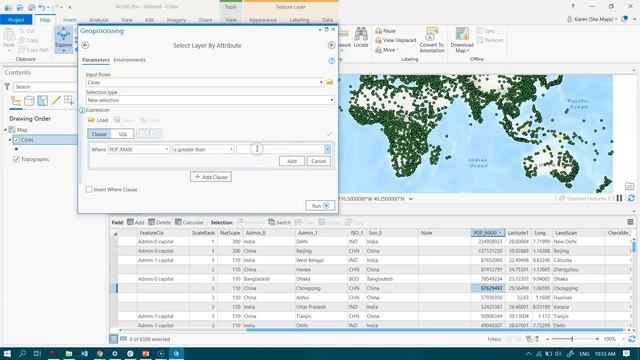Select List By Drawing Order icon
The width and height of the screenshot is (640, 360).
coord(16,100)
